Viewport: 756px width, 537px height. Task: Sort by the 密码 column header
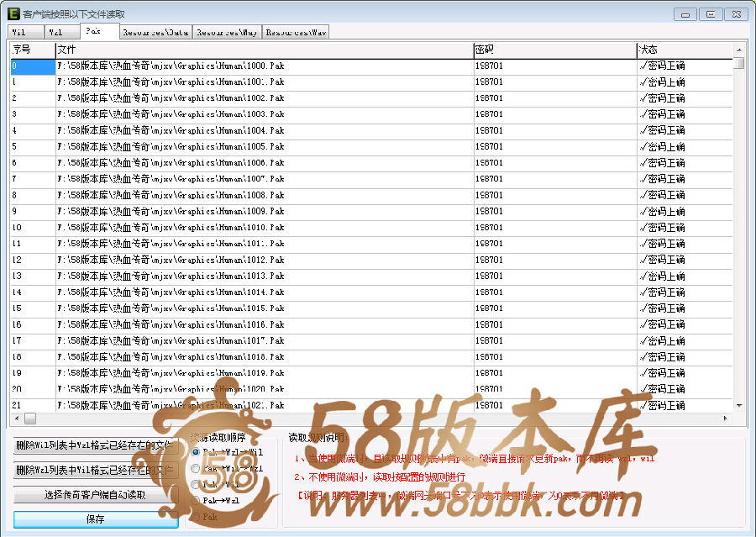555,50
